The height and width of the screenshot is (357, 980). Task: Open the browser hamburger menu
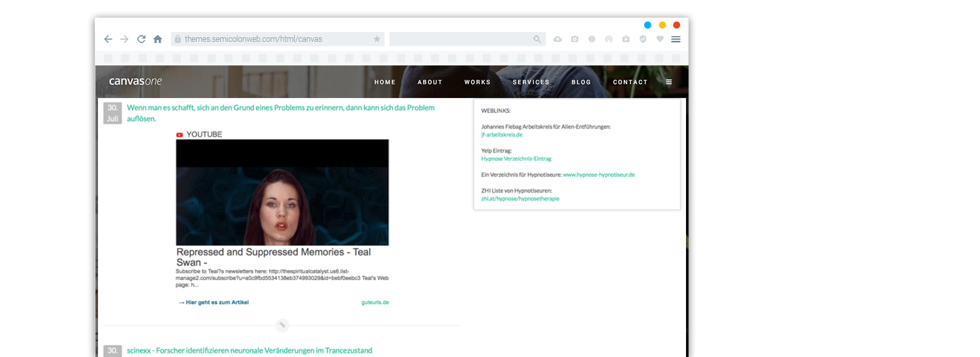click(x=676, y=39)
